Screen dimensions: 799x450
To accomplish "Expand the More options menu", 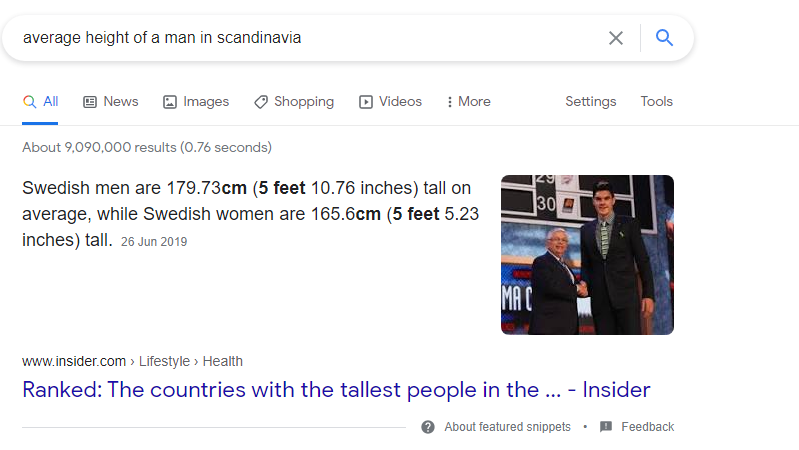I will 469,101.
